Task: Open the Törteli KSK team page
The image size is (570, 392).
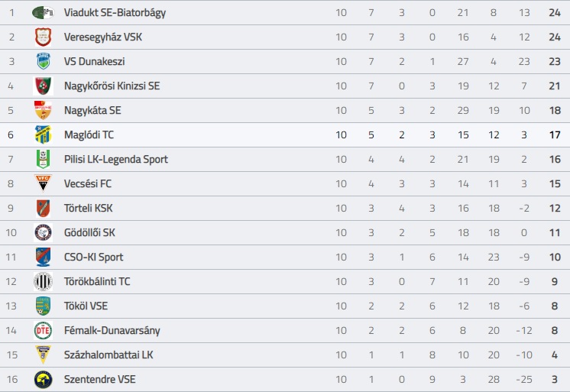Action: (x=88, y=208)
